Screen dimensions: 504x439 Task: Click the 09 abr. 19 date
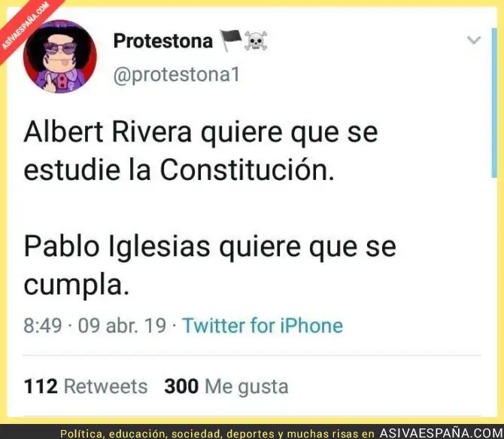[x=122, y=325]
